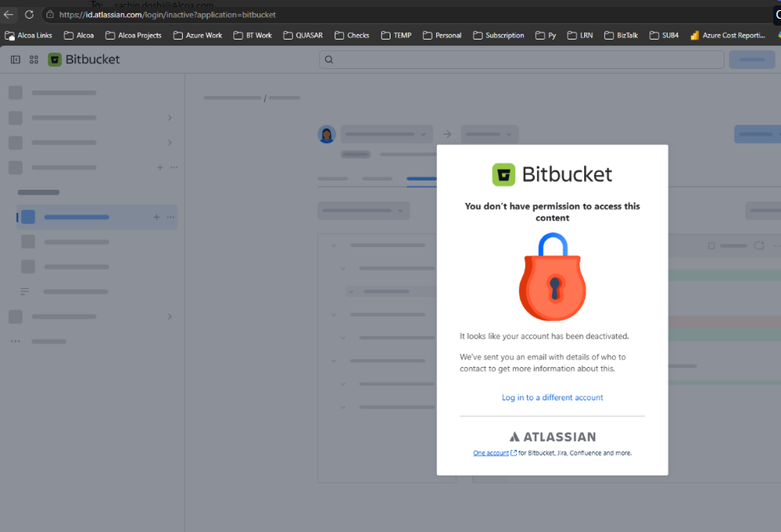Click the padlock site info icon
Viewport: 781px width, 532px height.
50,14
